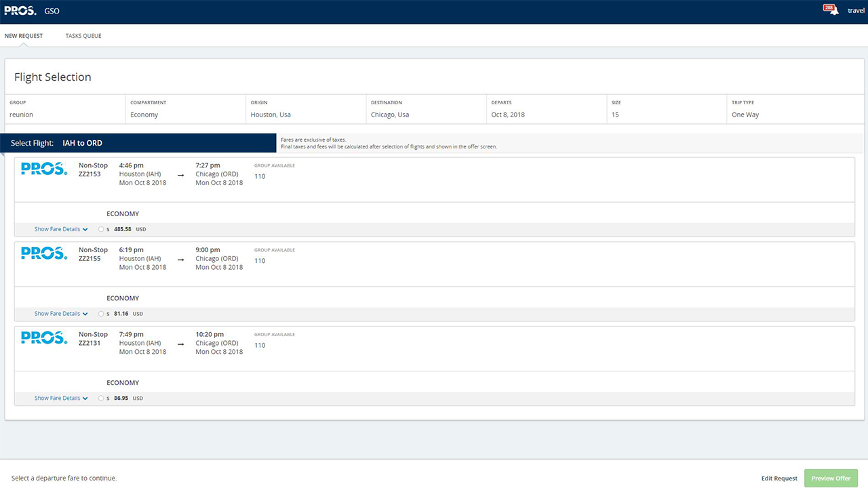
Task: Expand Show Fare Details for flight ZZ2153
Action: point(61,229)
